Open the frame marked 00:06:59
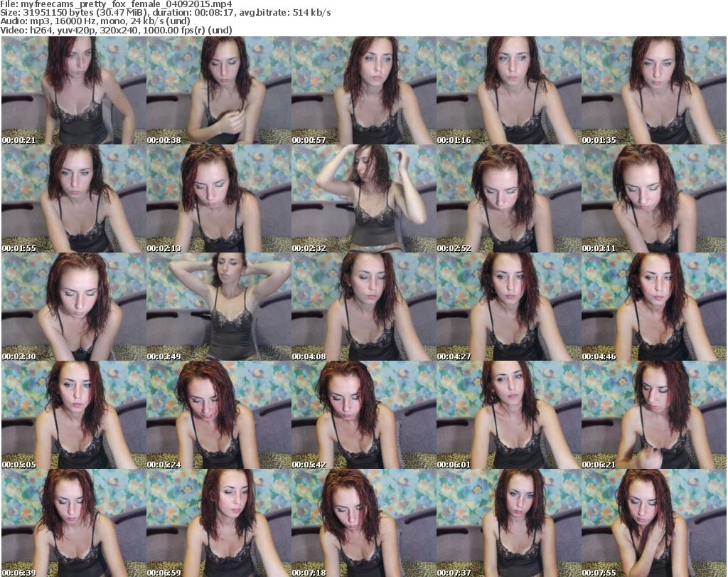The height and width of the screenshot is (577, 728). pos(219,523)
